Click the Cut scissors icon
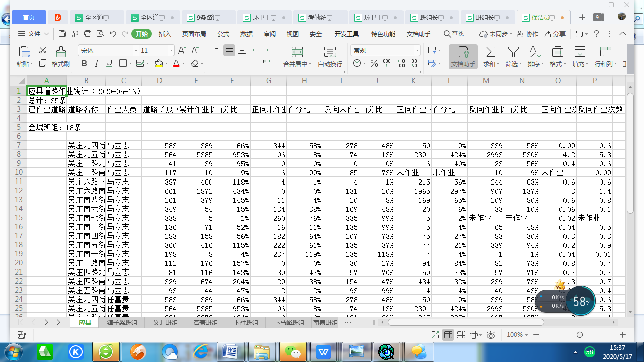644x362 pixels. click(43, 51)
